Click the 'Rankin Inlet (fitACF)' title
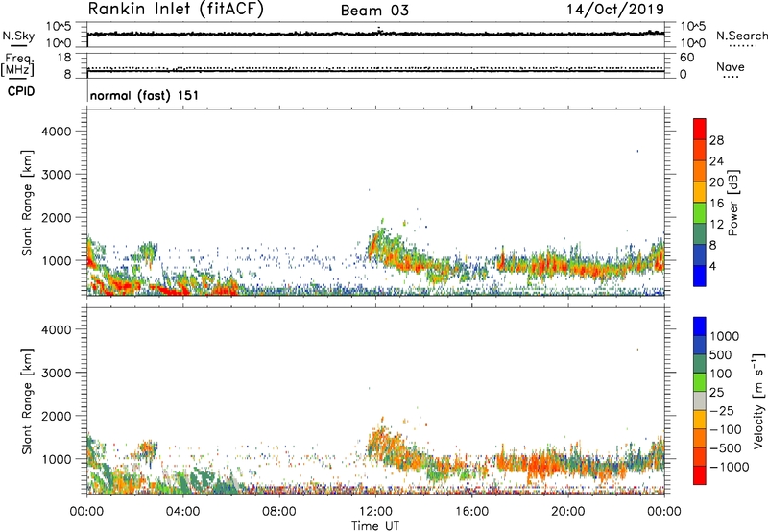This screenshot has width=768, height=532. pyautogui.click(x=176, y=10)
